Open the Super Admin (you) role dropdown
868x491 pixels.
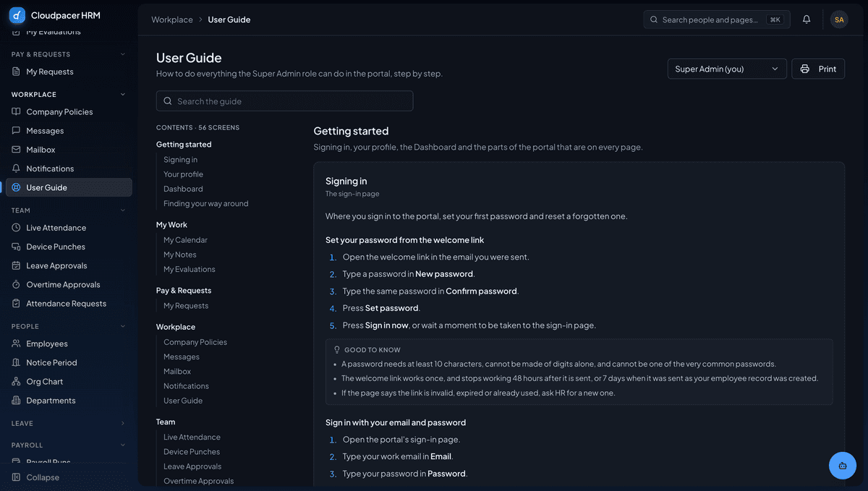point(727,69)
